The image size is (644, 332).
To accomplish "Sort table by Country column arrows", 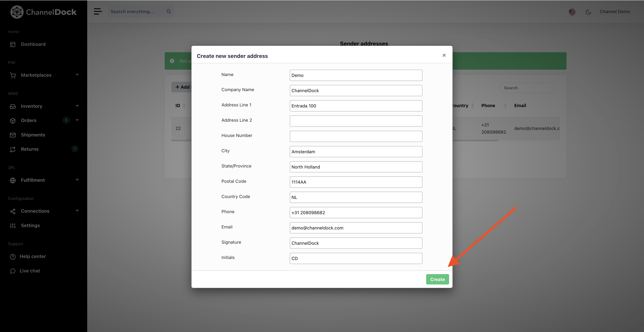I will [472, 106].
